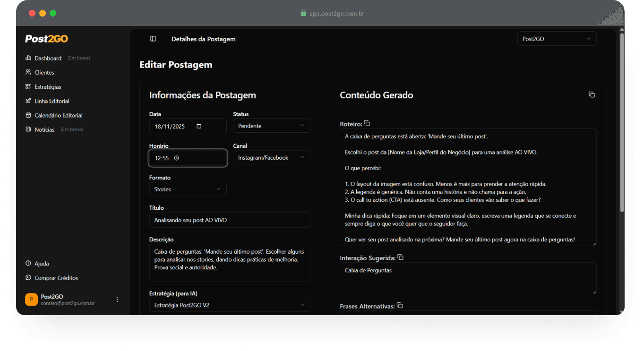Click the clock icon in Horário field
This screenshot has height=351, width=644.
[177, 158]
